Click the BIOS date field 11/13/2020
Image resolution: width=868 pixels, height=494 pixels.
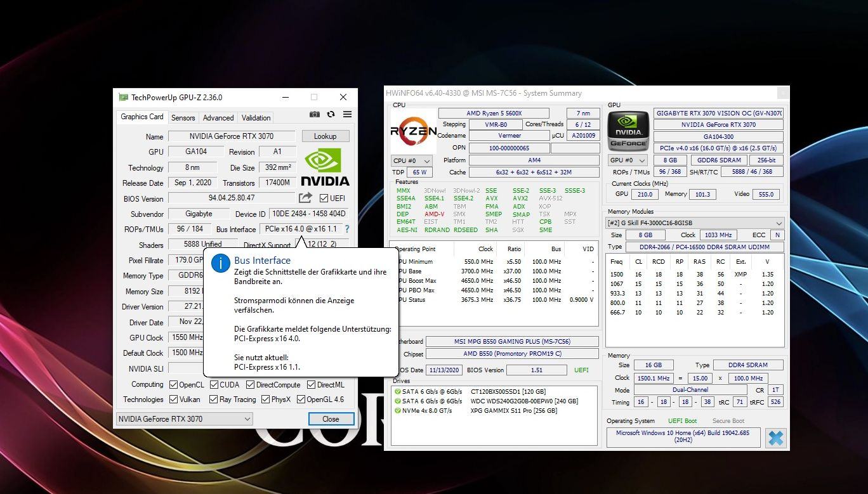[444, 370]
